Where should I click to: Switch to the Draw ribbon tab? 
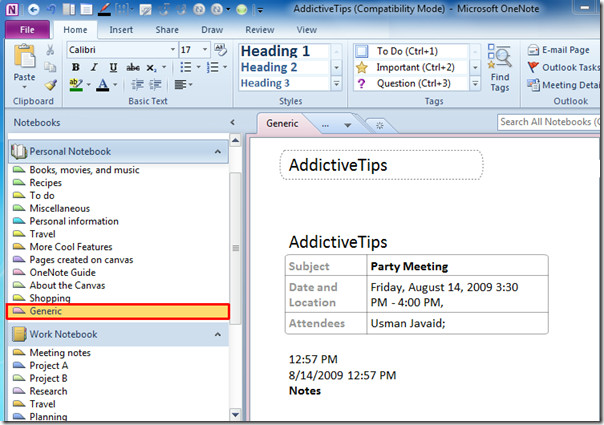212,30
